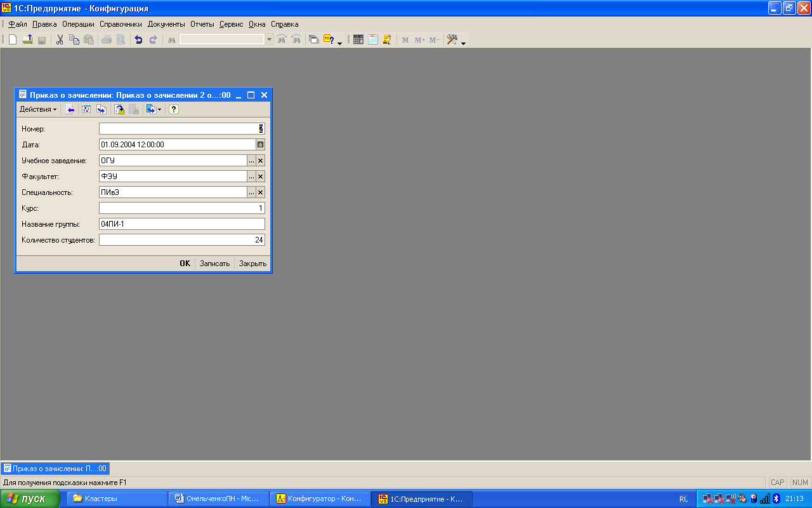Open Кластеры folder in taskbar

(x=117, y=498)
